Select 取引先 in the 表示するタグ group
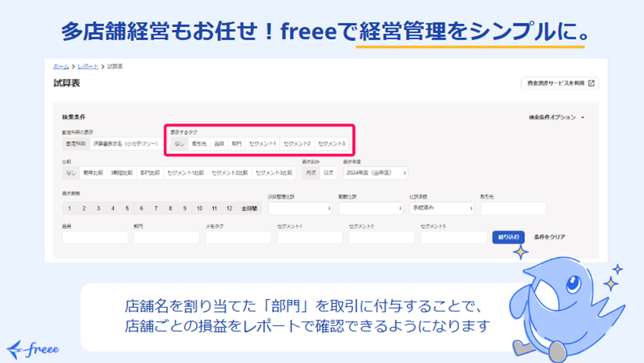Image resolution: width=644 pixels, height=363 pixels. tap(199, 144)
